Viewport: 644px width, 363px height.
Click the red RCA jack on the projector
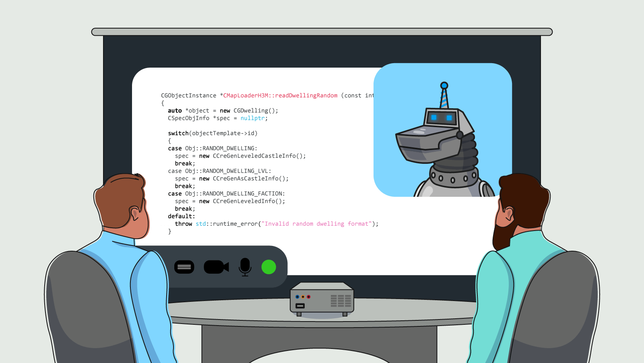click(308, 297)
